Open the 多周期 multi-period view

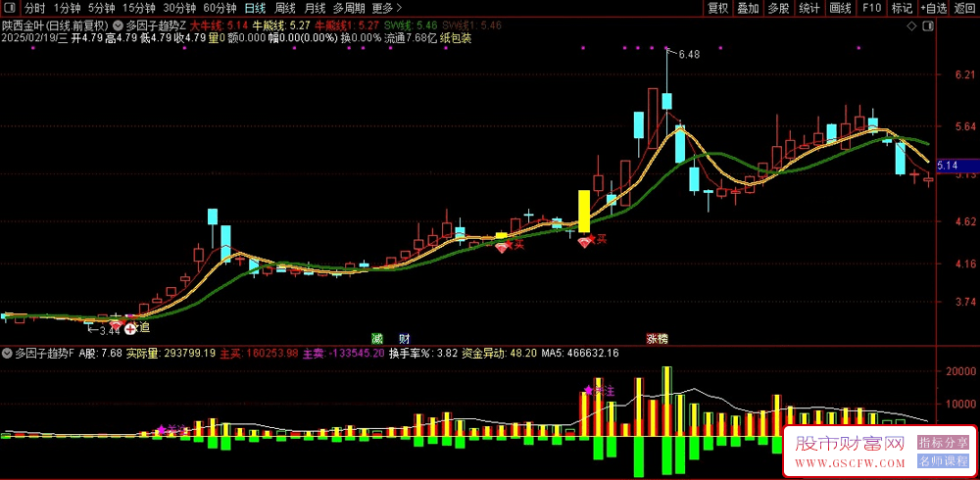click(348, 8)
